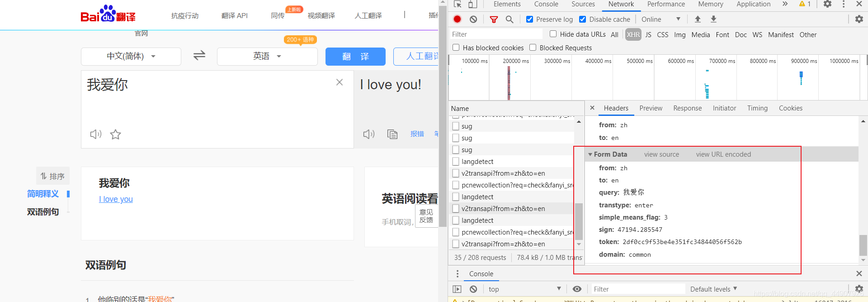Switch to Sources tab
Screen dimensions: 868x302
click(x=583, y=4)
